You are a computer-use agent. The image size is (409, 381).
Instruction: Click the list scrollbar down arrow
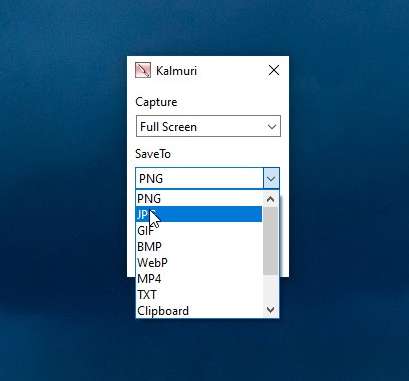click(270, 310)
